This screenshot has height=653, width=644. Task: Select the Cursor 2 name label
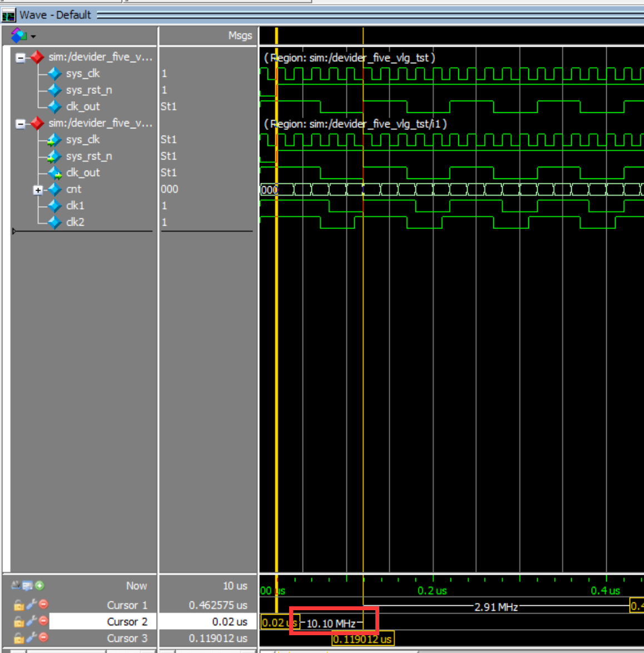point(127,622)
